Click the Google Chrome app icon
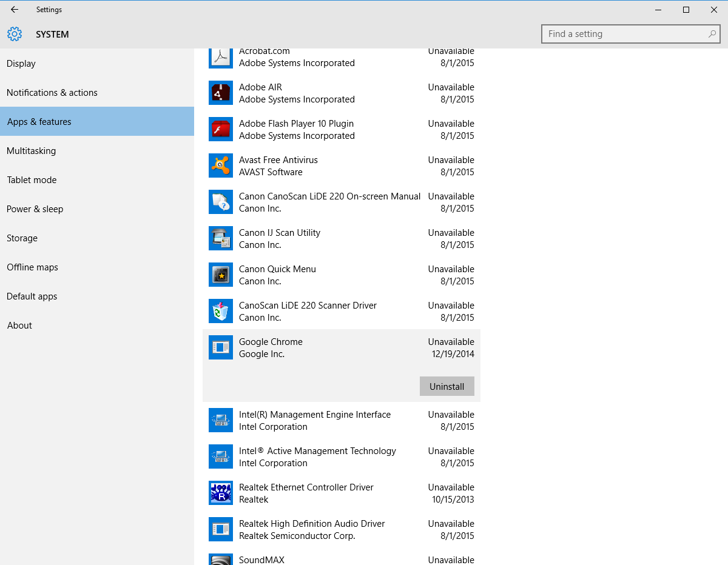 tap(221, 347)
